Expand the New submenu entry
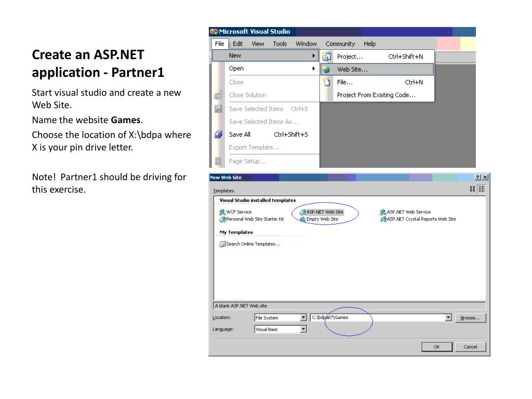The image size is (532, 399). tap(265, 55)
